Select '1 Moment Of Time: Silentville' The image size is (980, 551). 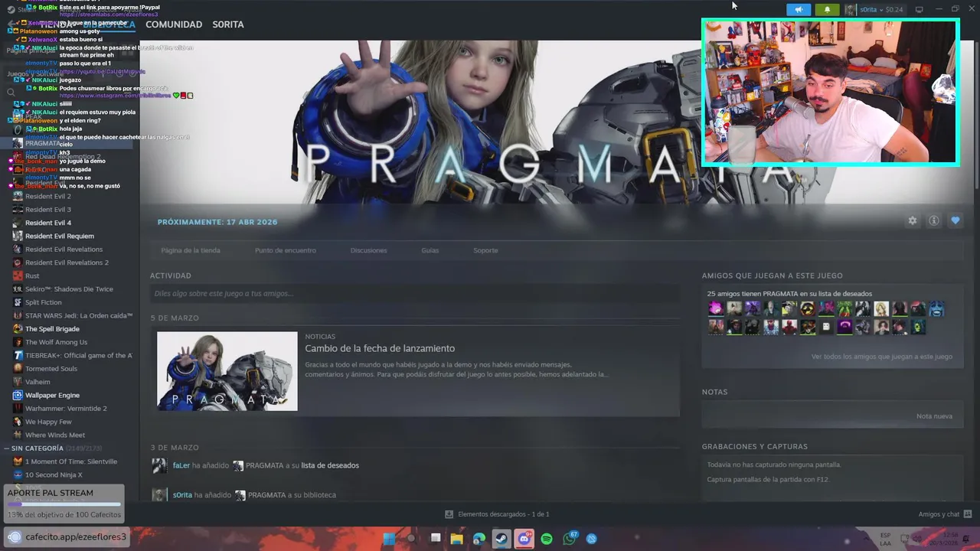click(x=70, y=461)
